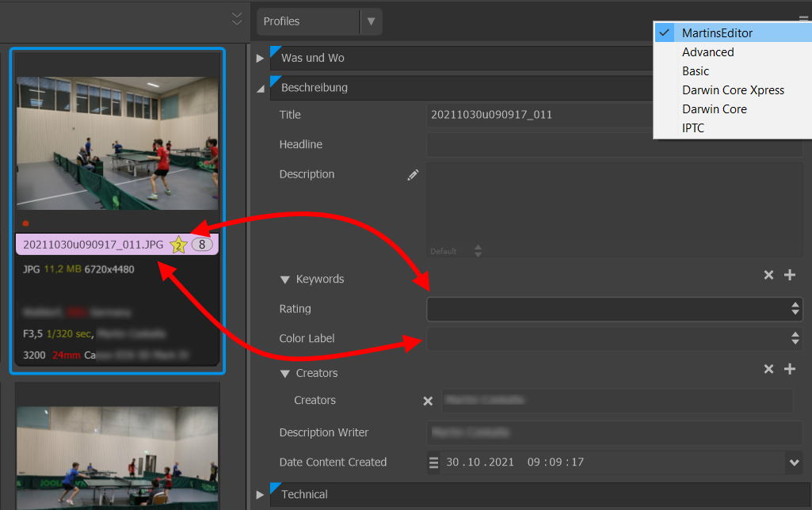This screenshot has height=510, width=812.
Task: Click the 6720x4480 dimensions text
Action: tap(109, 269)
